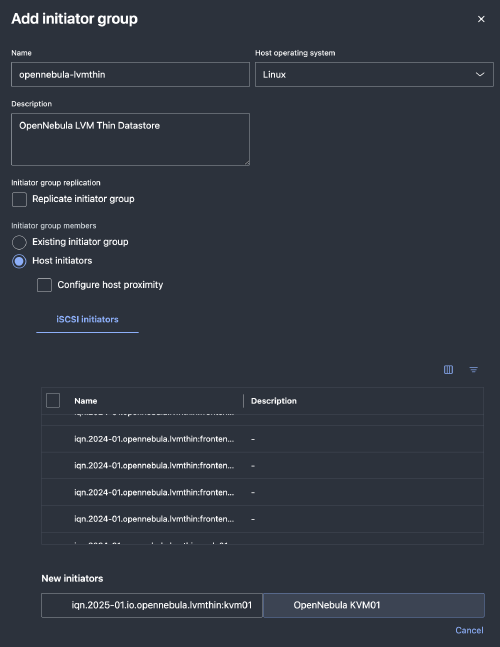Click the Name field containing opennebula-lvmthin
The width and height of the screenshot is (500, 647).
(130, 74)
